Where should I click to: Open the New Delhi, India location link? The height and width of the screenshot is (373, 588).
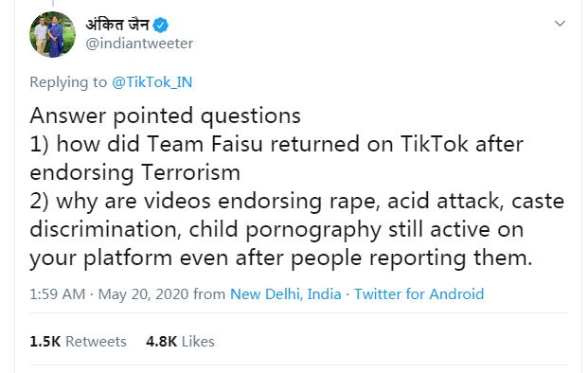point(286,293)
